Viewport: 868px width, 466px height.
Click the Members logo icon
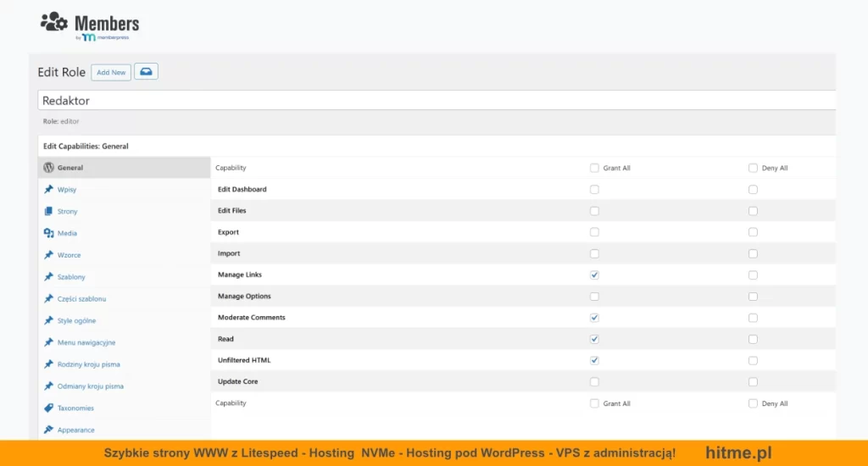point(55,23)
